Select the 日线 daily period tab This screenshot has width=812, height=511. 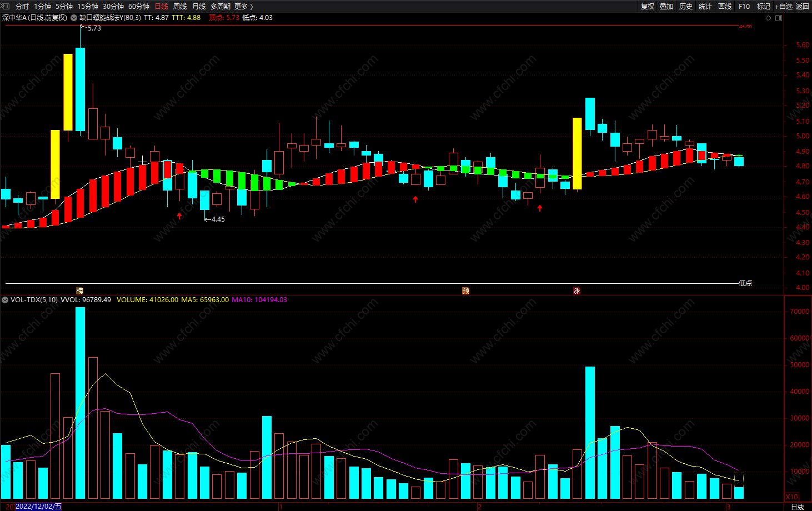point(161,7)
